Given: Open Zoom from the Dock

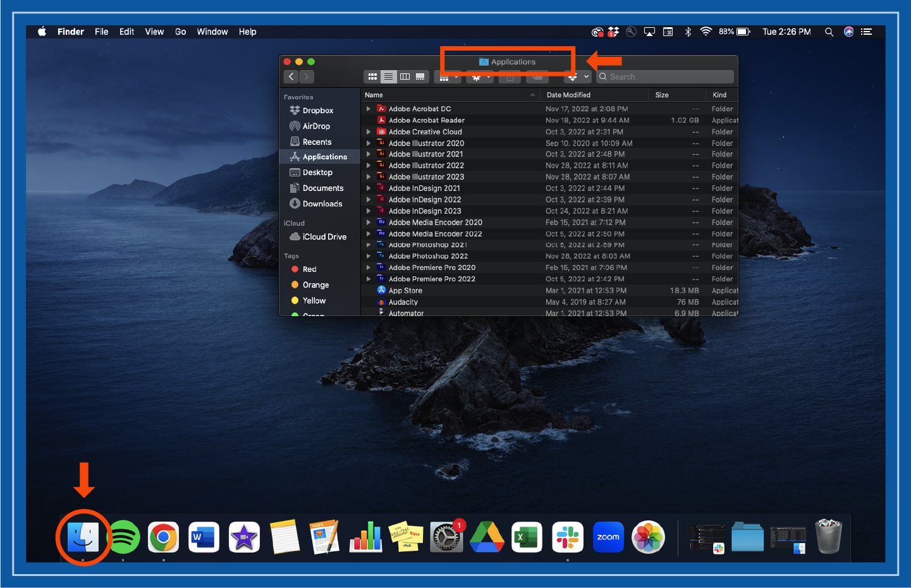Looking at the screenshot, I should click(x=608, y=537).
